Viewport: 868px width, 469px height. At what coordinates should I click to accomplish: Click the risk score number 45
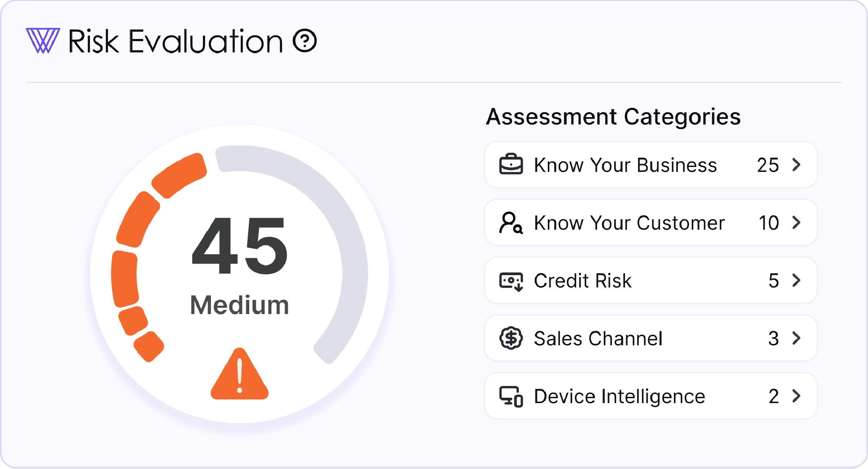point(239,245)
